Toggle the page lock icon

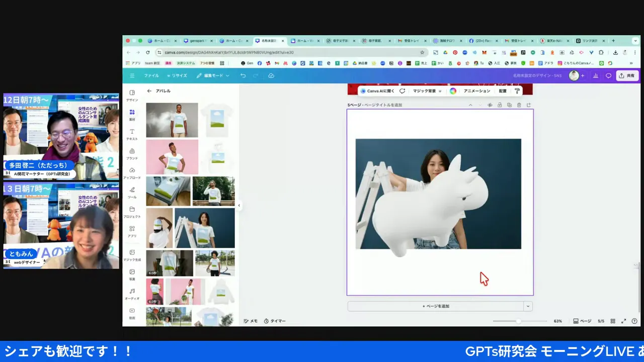click(x=500, y=105)
